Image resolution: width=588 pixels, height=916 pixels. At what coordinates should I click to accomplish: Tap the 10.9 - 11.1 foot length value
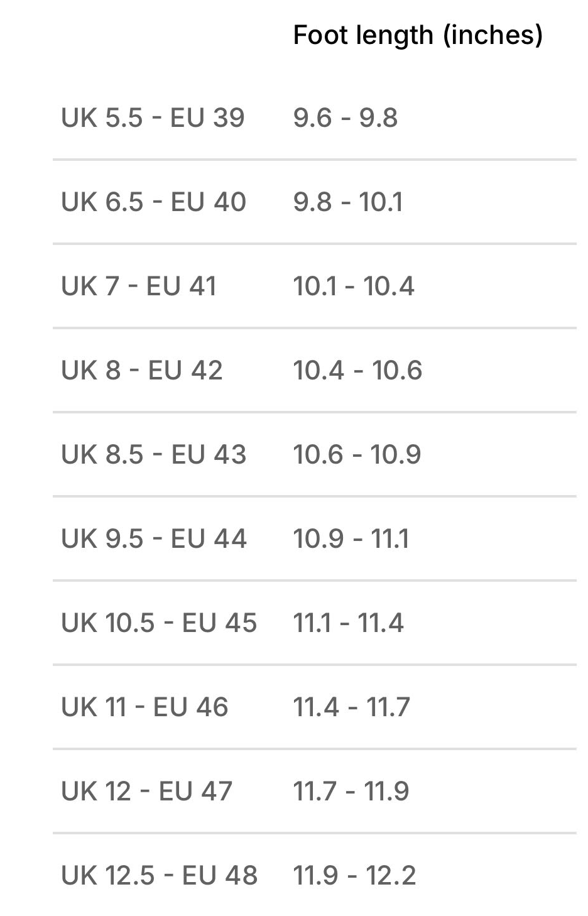[x=351, y=539]
